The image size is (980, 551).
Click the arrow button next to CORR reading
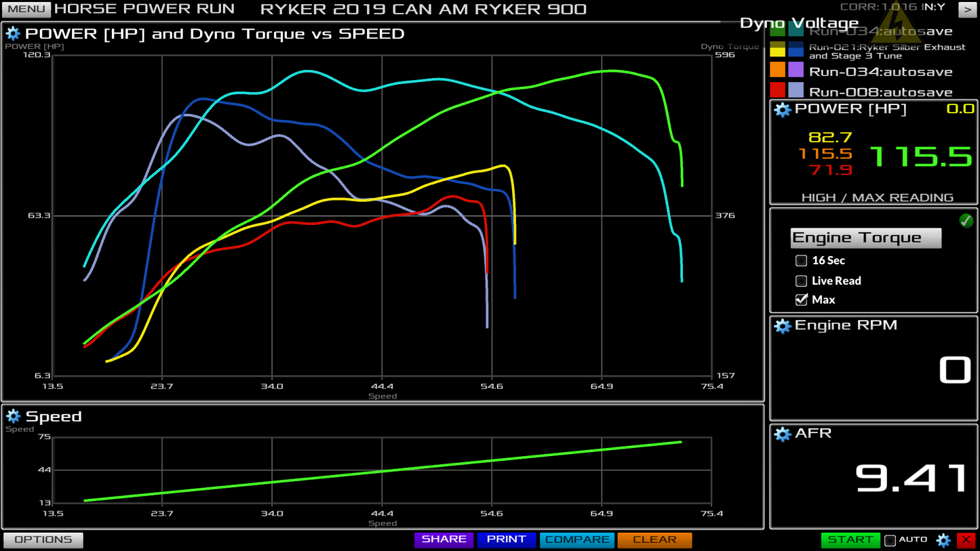(968, 9)
